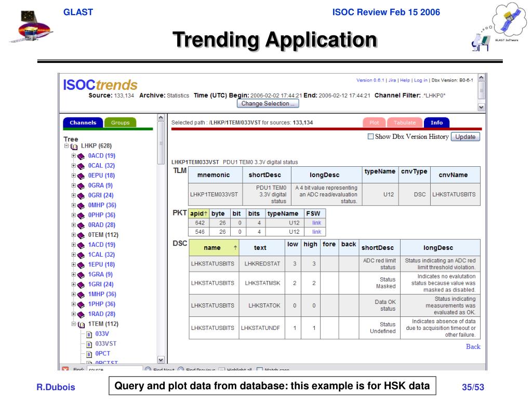Expand the 0TEM (112) tree node
532x399 pixels.
click(74, 235)
